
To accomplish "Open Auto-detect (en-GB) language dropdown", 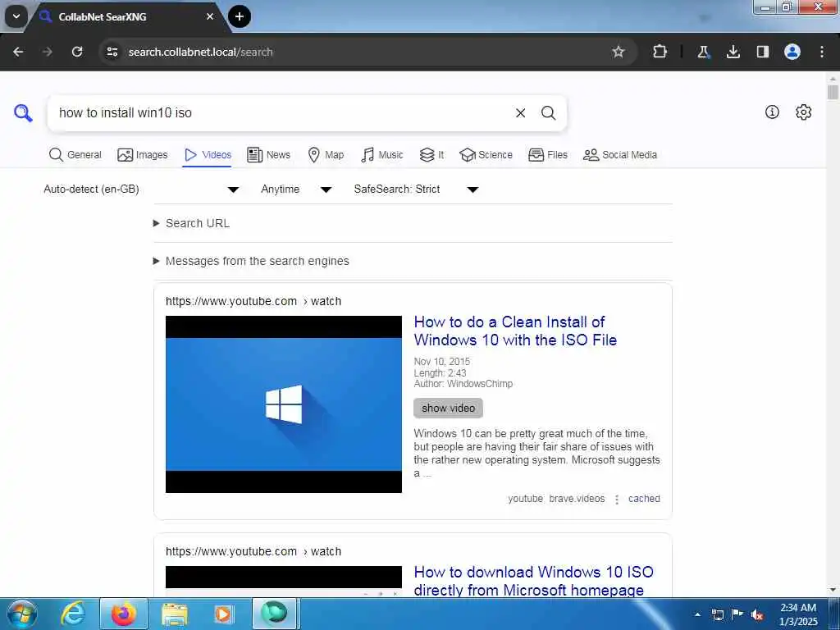I will click(x=141, y=189).
